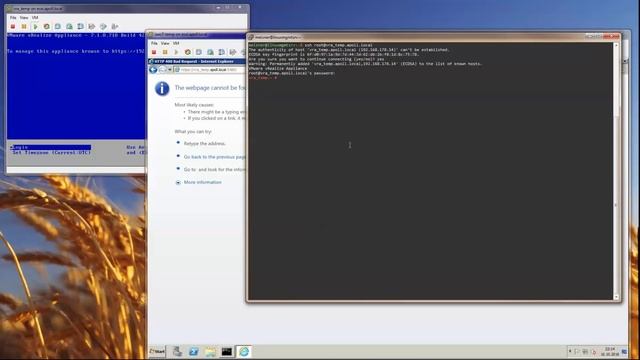This screenshot has width=640, height=360.
Task: Open recent pages dropdown beside IE navigation arrows
Action: coord(169,70)
